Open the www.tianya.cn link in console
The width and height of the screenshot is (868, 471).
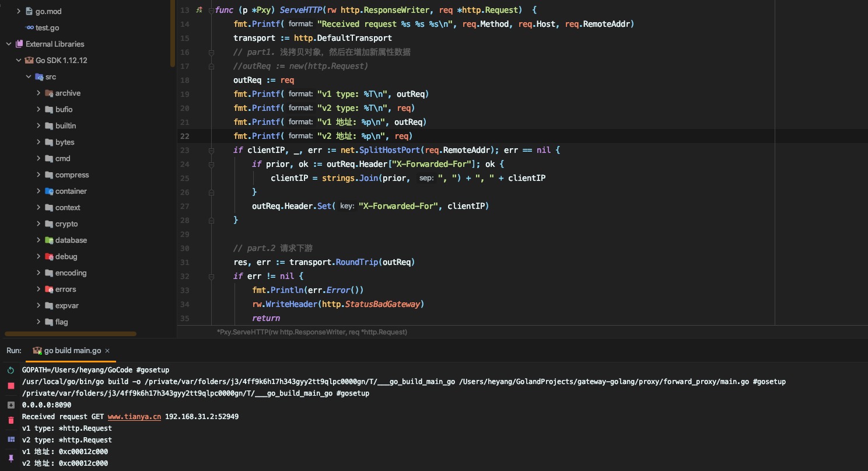point(134,417)
